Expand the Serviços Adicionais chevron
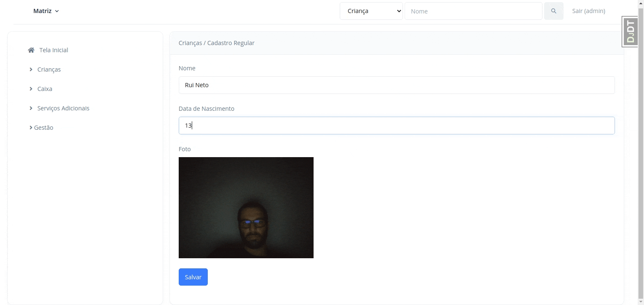Screen dimensions: 644x305 point(31,108)
